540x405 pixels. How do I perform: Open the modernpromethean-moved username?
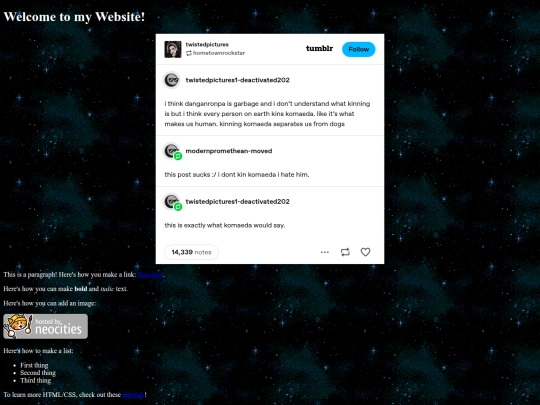(x=229, y=151)
